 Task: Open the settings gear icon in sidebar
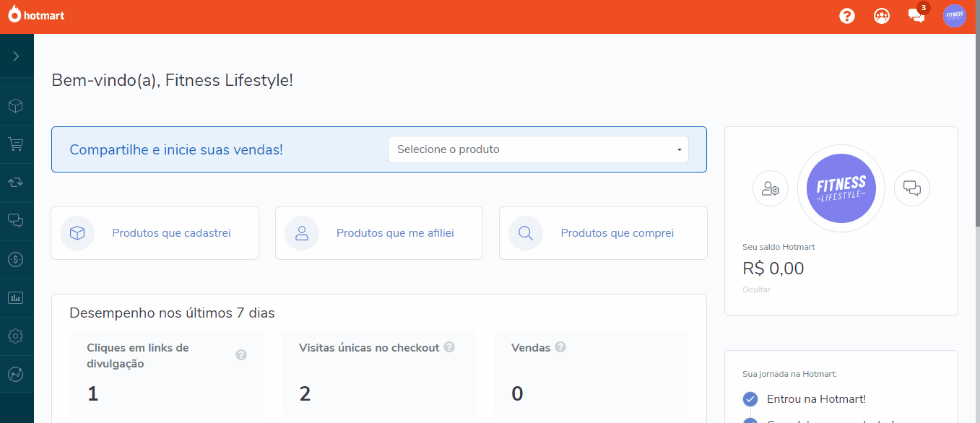(x=16, y=336)
